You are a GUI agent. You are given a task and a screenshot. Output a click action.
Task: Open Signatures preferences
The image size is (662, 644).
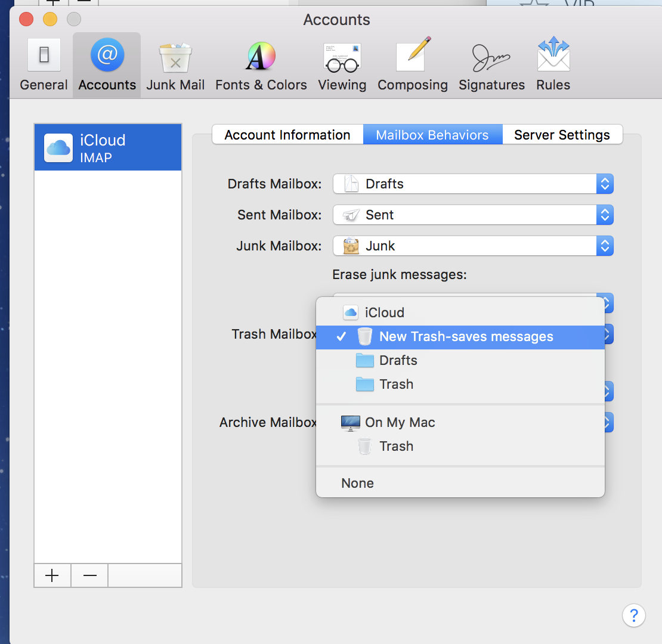point(491,65)
